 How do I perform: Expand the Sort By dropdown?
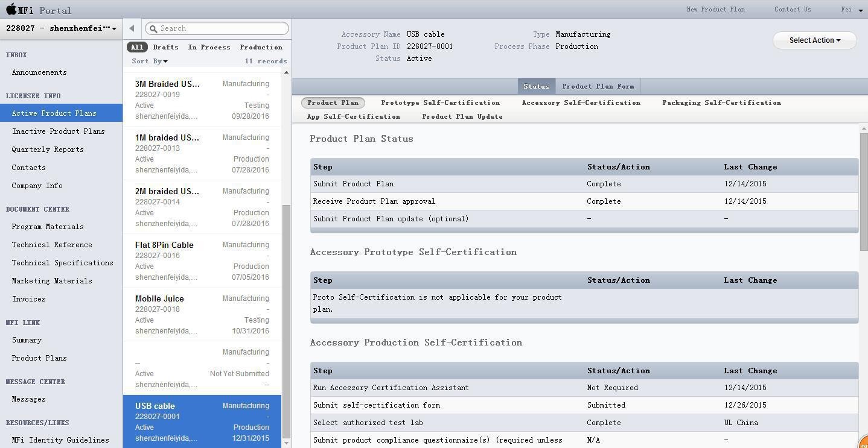150,61
